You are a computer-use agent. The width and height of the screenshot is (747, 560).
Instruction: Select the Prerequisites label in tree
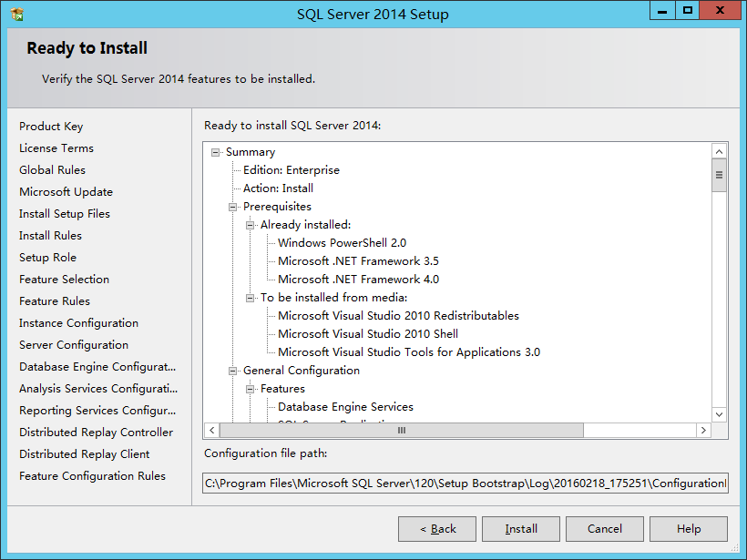point(277,207)
